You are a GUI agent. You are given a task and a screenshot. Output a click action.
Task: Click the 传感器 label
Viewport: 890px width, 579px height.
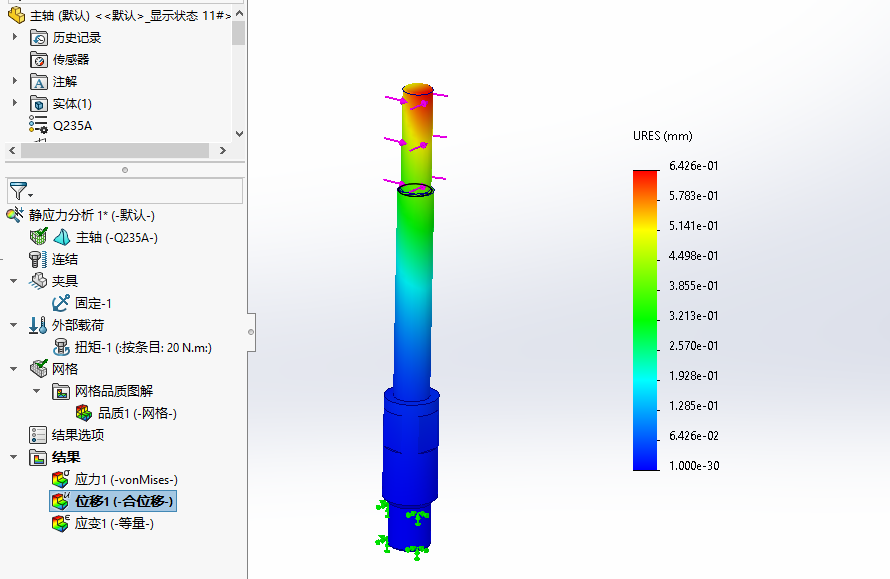point(71,60)
